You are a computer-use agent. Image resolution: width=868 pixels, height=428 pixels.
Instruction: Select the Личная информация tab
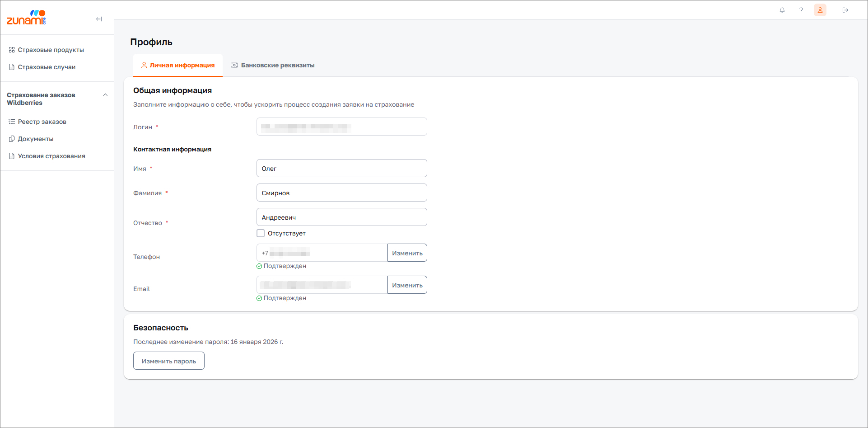[x=178, y=65]
